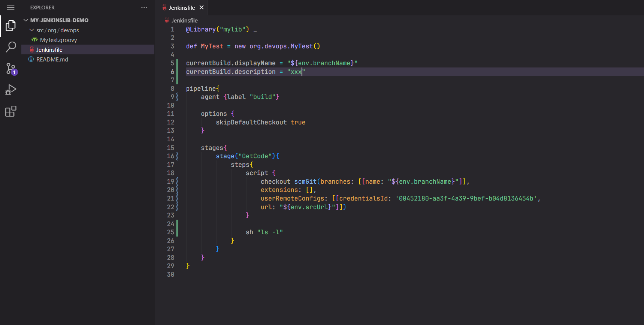Click the Jenkins icon beside Jenkinsfile in explorer

coord(32,49)
